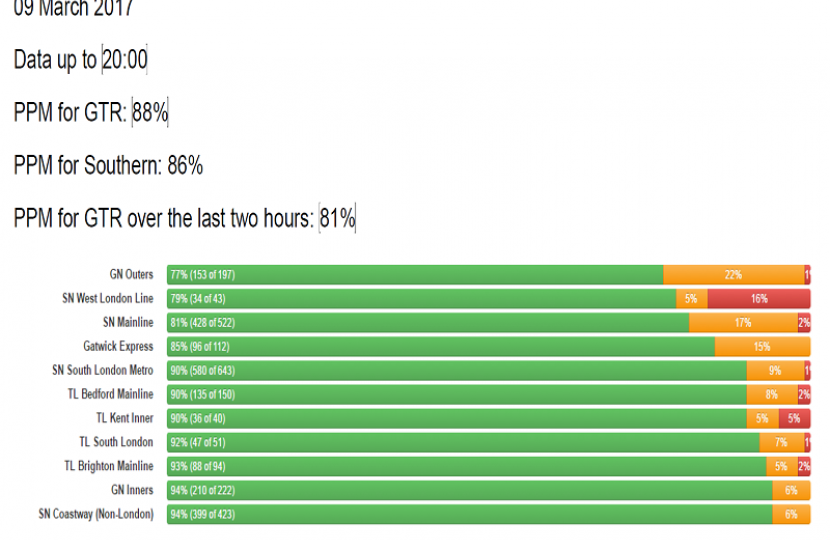Click the PPM for Southern 86% text
Viewport: 830px width, 540px height.
(x=108, y=166)
